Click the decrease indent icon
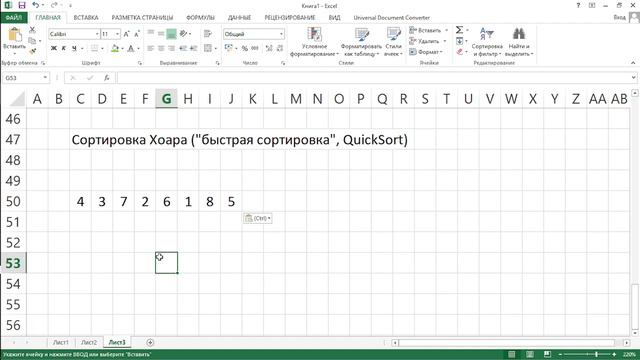640x360 pixels. (183, 48)
